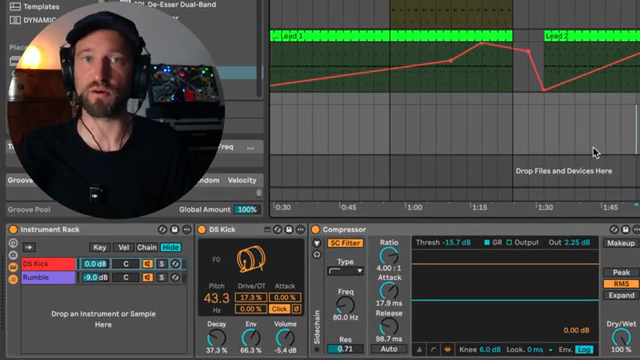Click icon next to Click button
This screenshot has width=640, height=360.
tap(297, 309)
